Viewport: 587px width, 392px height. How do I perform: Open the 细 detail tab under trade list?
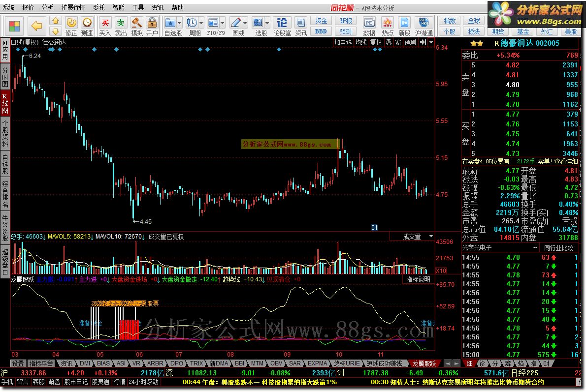[x=469, y=363]
